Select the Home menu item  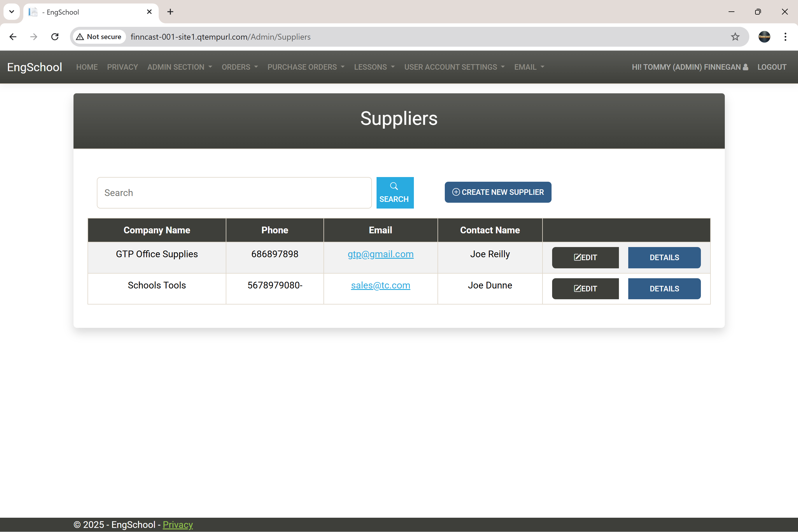[87, 67]
